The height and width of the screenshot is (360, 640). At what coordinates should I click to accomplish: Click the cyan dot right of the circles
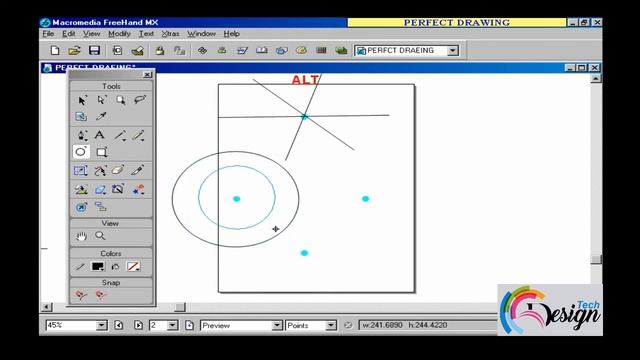click(365, 199)
